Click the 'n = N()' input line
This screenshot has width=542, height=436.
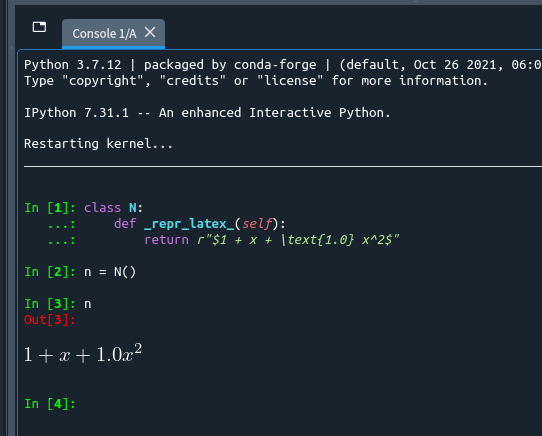110,272
